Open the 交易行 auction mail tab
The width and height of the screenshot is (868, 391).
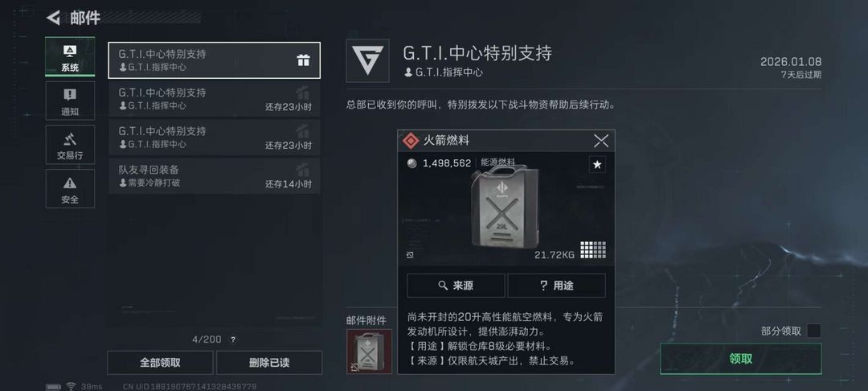70,145
